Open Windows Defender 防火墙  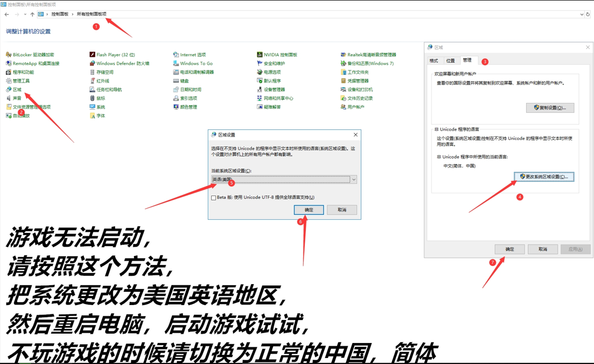(x=122, y=64)
